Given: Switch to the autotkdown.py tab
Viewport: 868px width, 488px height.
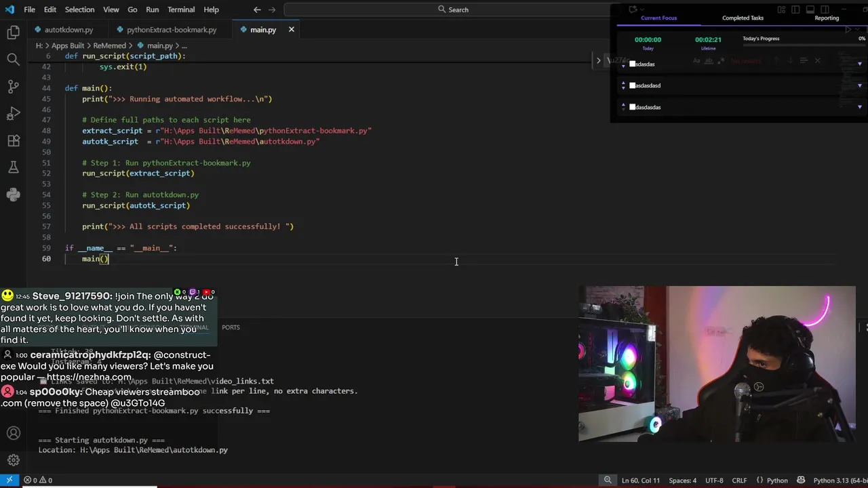Looking at the screenshot, I should pos(68,30).
